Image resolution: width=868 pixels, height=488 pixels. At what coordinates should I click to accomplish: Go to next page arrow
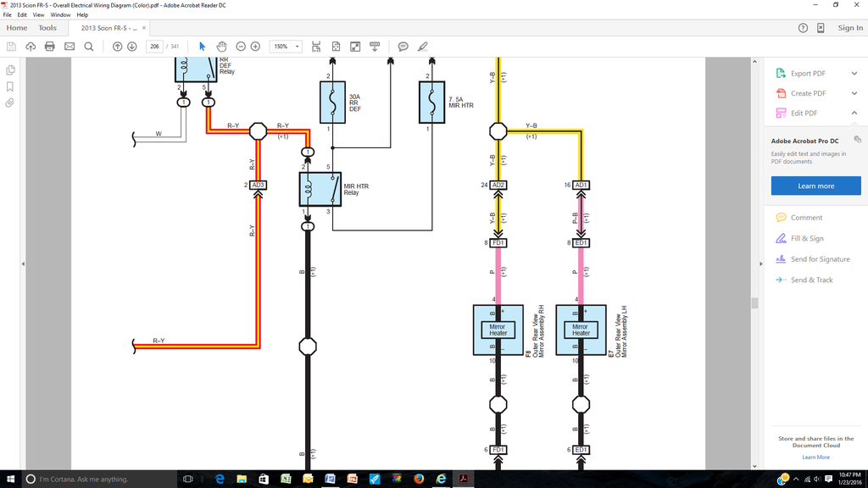point(132,46)
